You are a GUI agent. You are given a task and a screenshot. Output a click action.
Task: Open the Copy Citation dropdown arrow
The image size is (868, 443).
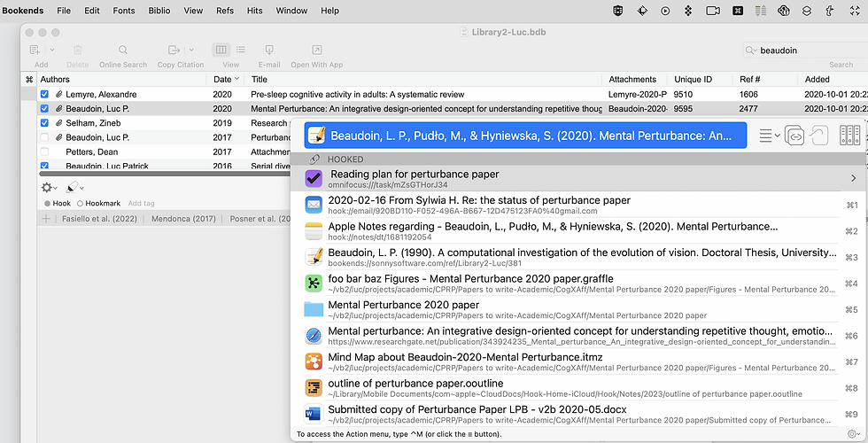point(191,50)
